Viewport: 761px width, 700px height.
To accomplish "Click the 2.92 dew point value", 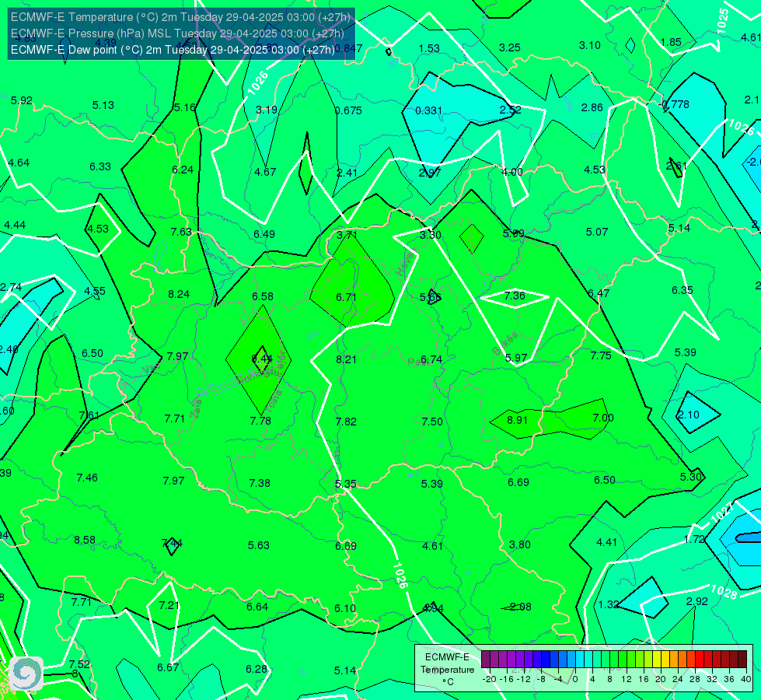I will pyautogui.click(x=697, y=601).
